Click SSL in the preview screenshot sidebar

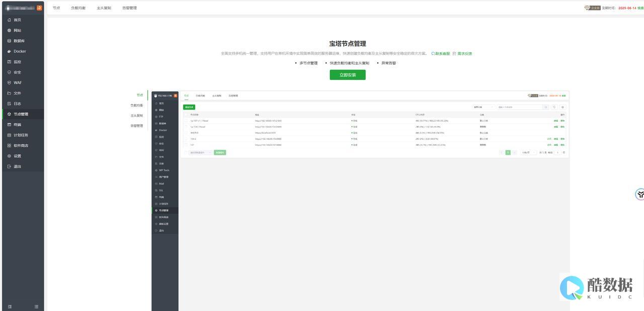point(161,190)
